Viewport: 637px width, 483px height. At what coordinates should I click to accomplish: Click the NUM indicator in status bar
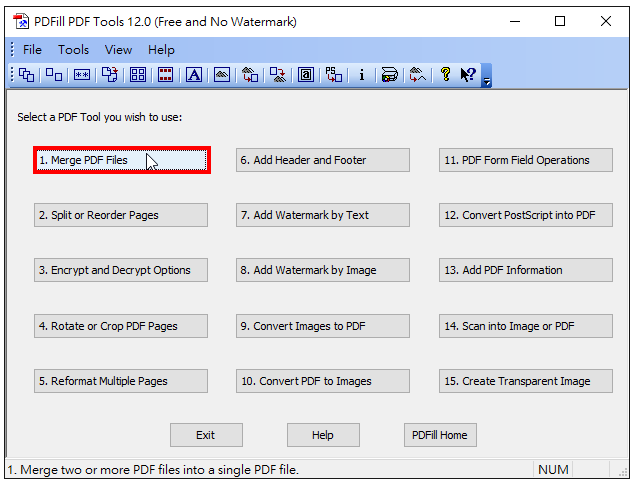(553, 470)
